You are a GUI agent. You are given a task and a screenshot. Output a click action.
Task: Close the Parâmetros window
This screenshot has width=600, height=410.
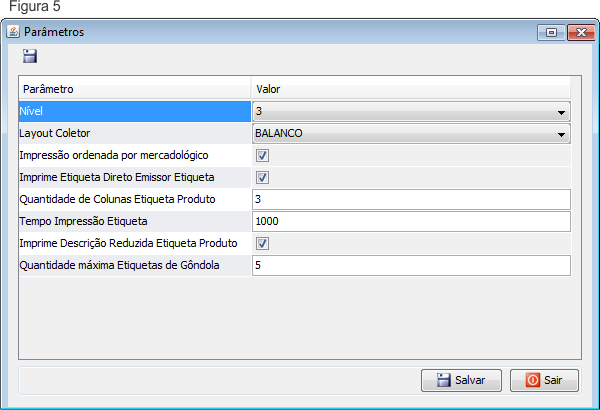click(580, 32)
